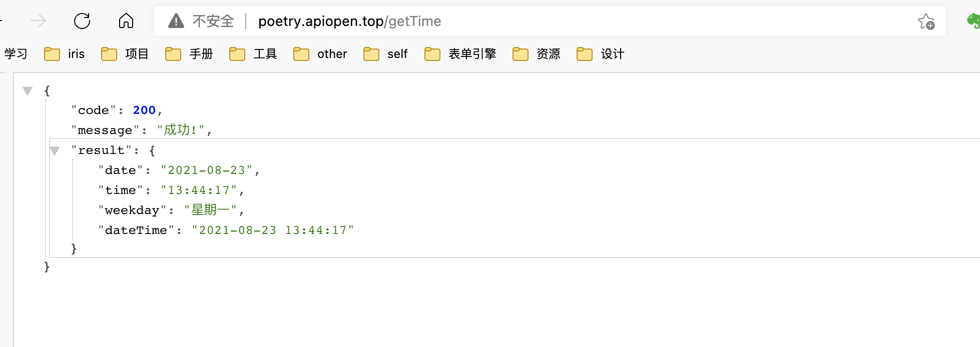Click the folder icon beside 工具
This screenshot has width=980, height=347.
[x=237, y=53]
